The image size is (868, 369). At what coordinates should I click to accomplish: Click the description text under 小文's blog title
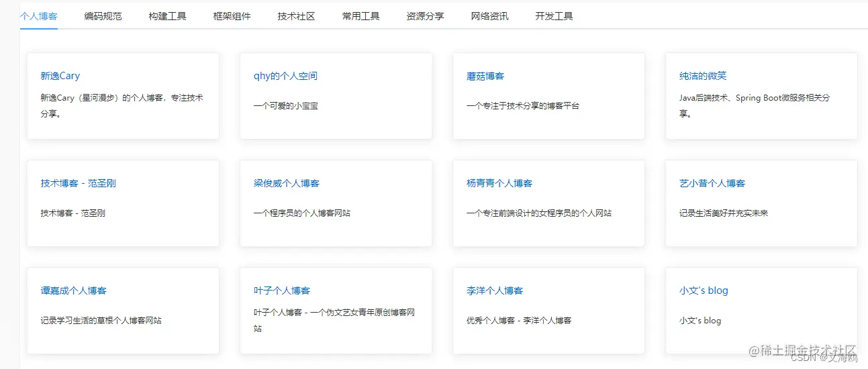[x=700, y=320]
